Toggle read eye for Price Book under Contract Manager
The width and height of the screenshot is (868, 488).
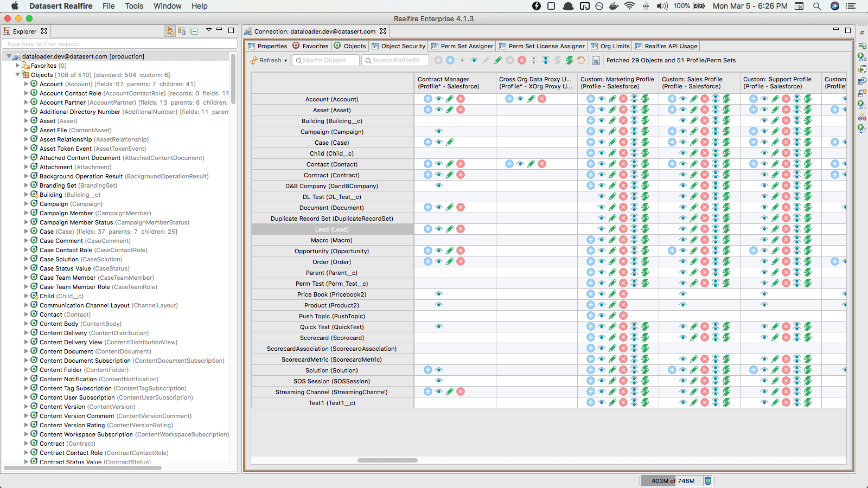tap(439, 294)
